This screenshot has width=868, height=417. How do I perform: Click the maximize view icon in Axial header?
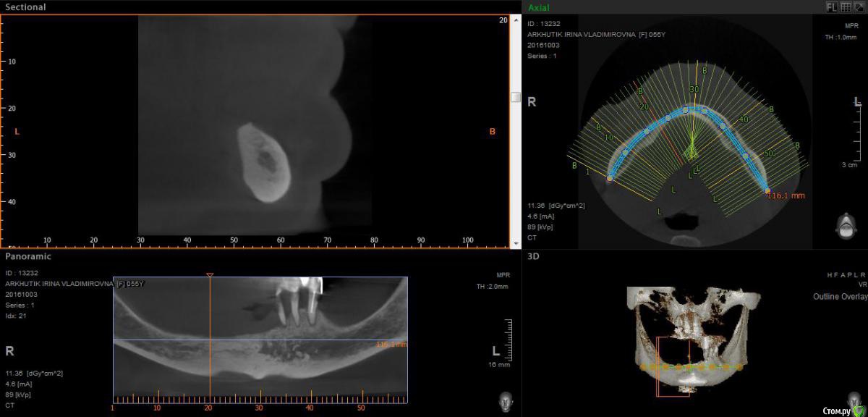[x=858, y=7]
